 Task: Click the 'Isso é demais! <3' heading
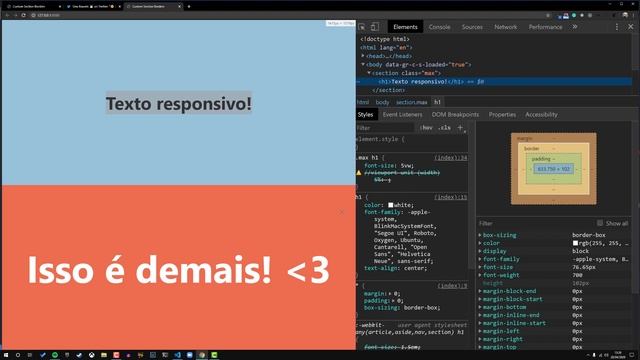(x=178, y=270)
